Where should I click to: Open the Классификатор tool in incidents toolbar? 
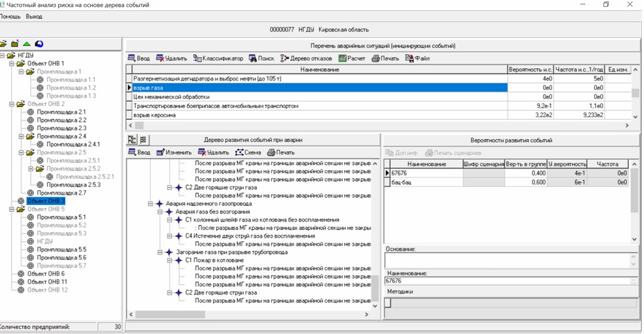[x=218, y=58]
